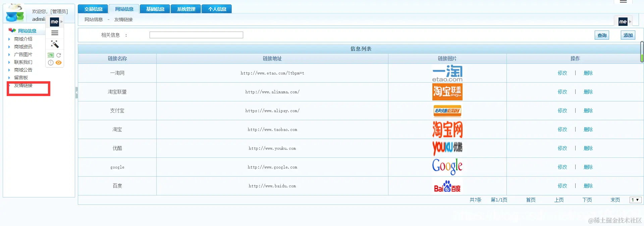Click 修改 for the 一淘网 row
Image resolution: width=644 pixels, height=226 pixels.
click(562, 73)
